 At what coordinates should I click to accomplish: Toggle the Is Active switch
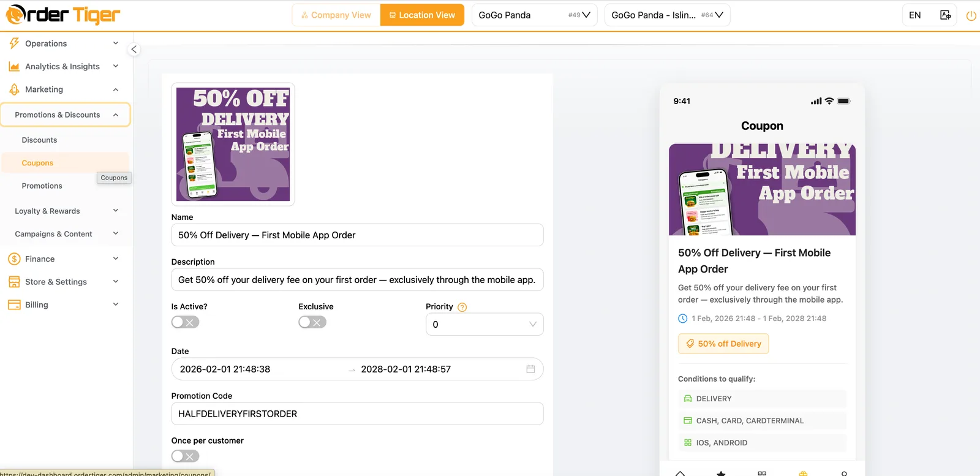[185, 322]
